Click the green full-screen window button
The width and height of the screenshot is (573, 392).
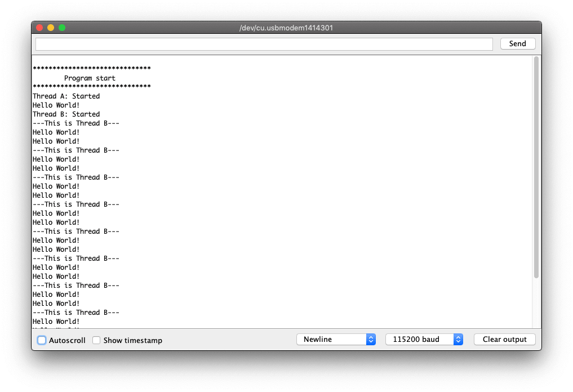pyautogui.click(x=62, y=28)
